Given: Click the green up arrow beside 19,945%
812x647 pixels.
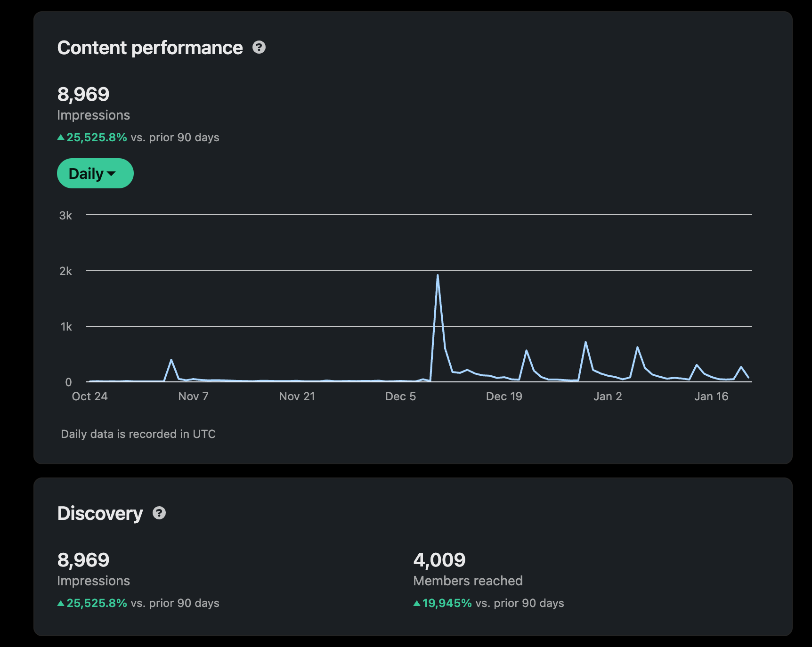Looking at the screenshot, I should 416,603.
